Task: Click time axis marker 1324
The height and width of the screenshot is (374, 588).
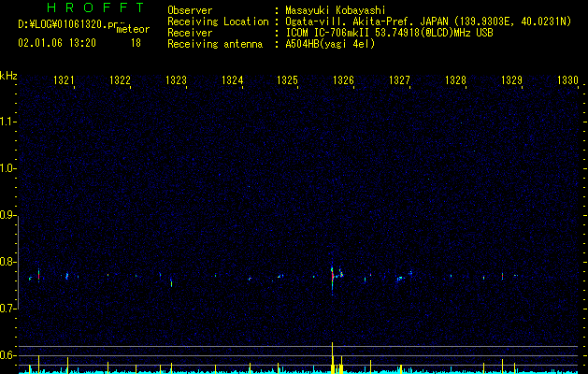Action: tap(232, 80)
